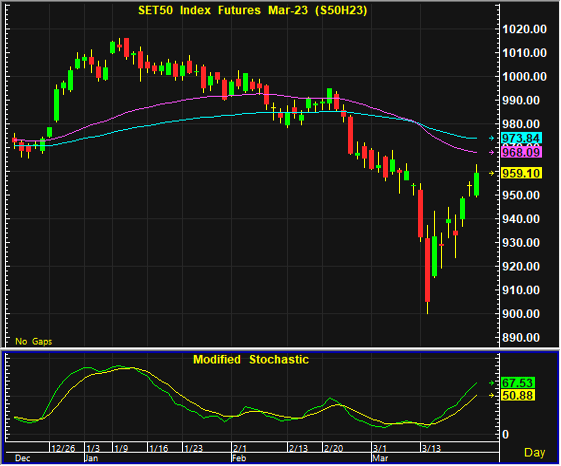Click the 900.00 price level on scale
Viewport: 561px width, 466px height.
click(x=521, y=314)
